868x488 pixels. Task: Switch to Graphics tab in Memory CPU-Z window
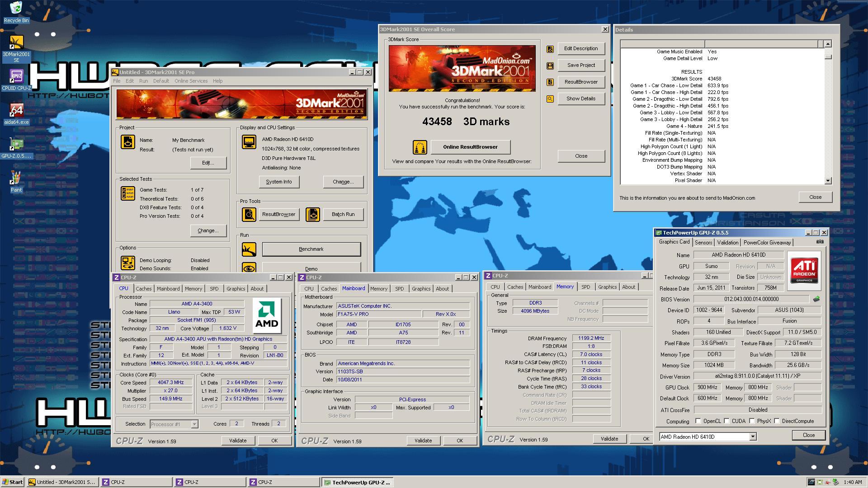click(x=607, y=287)
